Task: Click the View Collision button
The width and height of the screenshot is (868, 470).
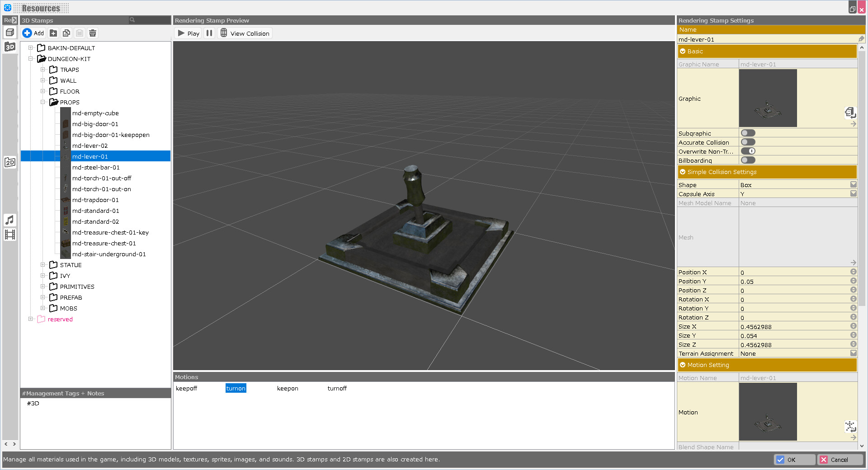Action: (x=245, y=33)
